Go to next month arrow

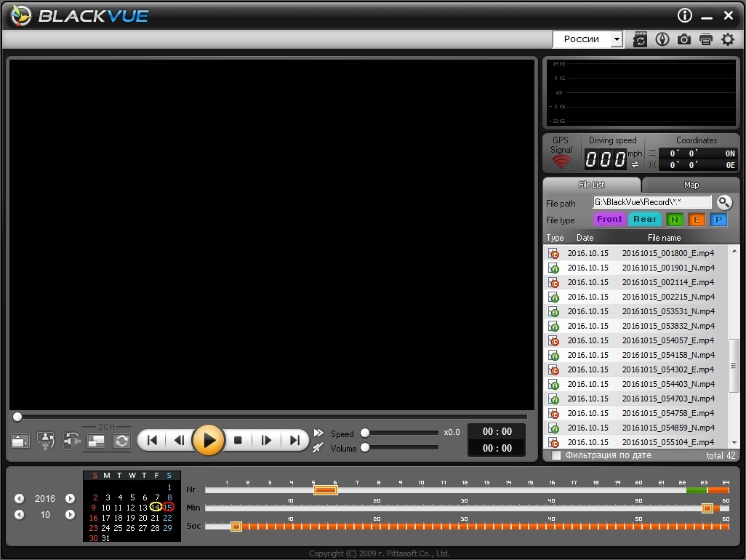70,515
